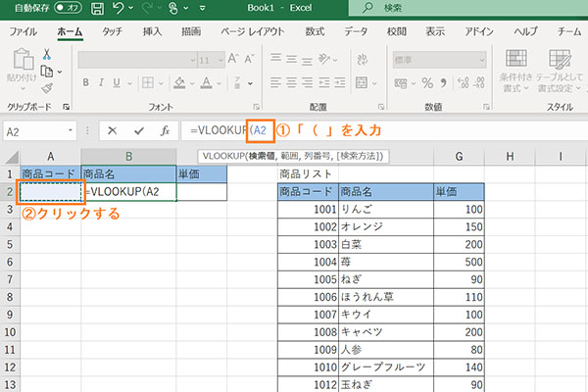This screenshot has height=392, width=588.
Task: Click the Font Color A icon
Action: (206, 83)
